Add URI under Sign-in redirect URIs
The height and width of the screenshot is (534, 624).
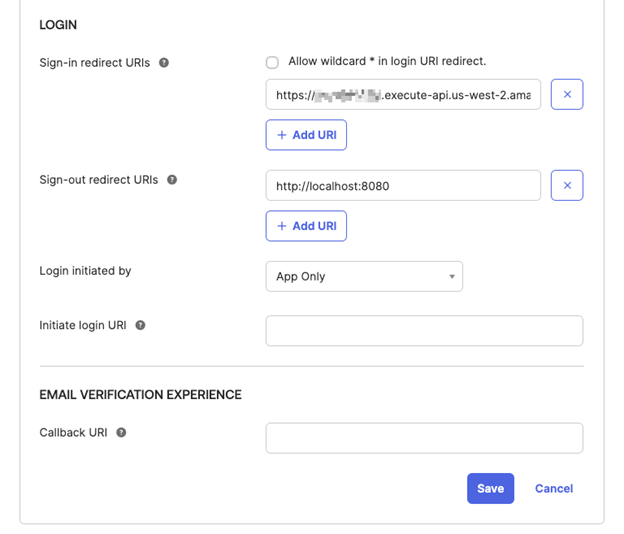(x=306, y=135)
